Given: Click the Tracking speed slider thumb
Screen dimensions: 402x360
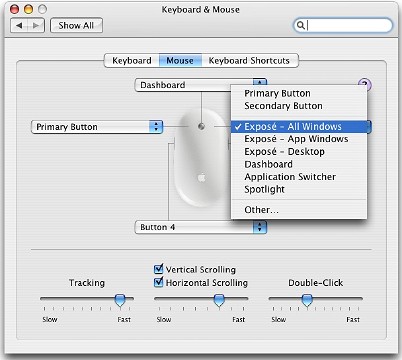Looking at the screenshot, I should pyautogui.click(x=120, y=300).
